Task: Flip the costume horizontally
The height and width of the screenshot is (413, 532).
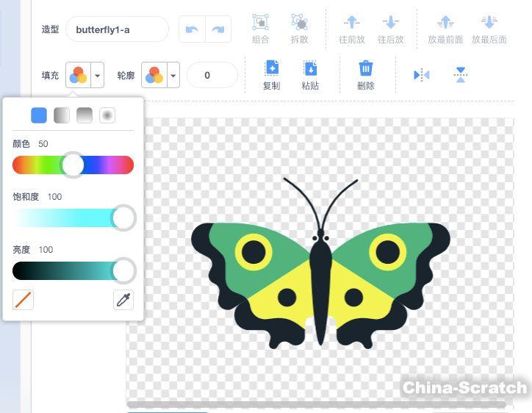Action: 421,75
